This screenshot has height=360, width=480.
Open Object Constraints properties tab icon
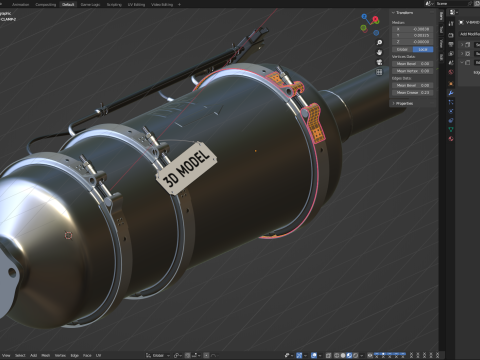[x=451, y=121]
